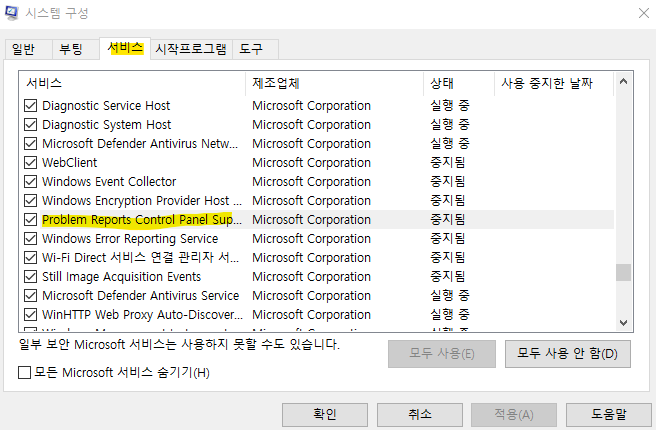Open the 시작프로그램 tab
Image resolution: width=656 pixels, height=430 pixels.
pos(191,49)
